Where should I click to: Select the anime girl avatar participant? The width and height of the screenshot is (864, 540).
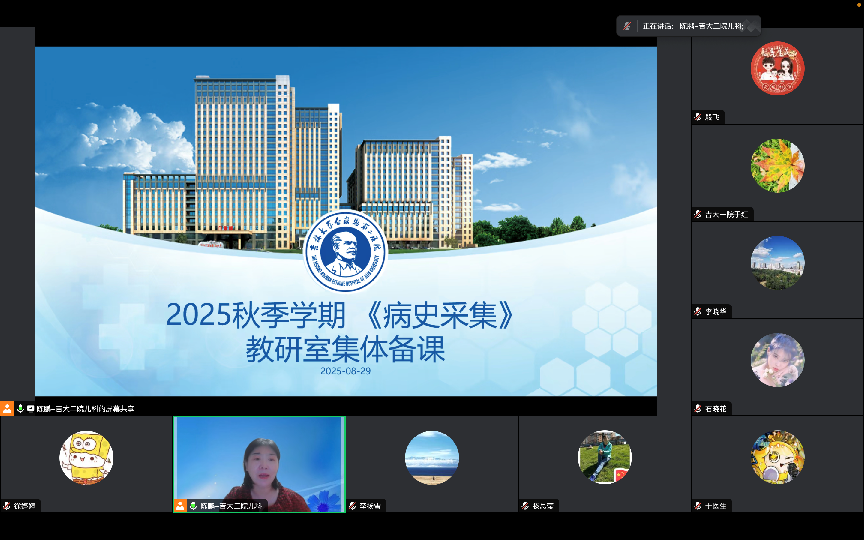(777, 359)
